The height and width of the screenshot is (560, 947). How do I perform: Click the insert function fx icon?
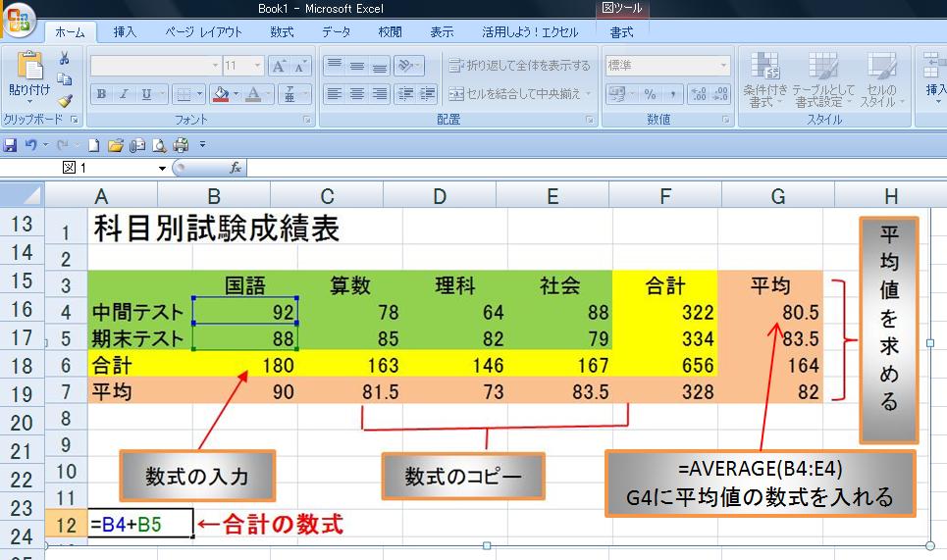tap(236, 168)
